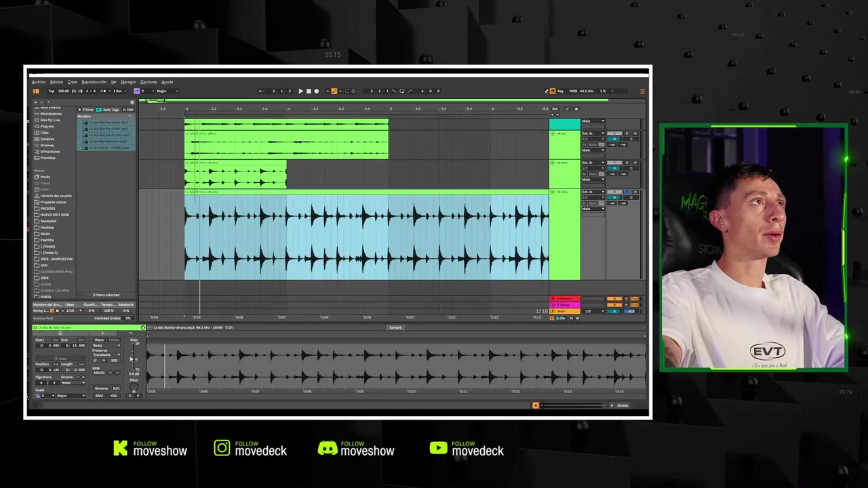Open Librería del usuario in Places
868x488 pixels.
coord(56,196)
